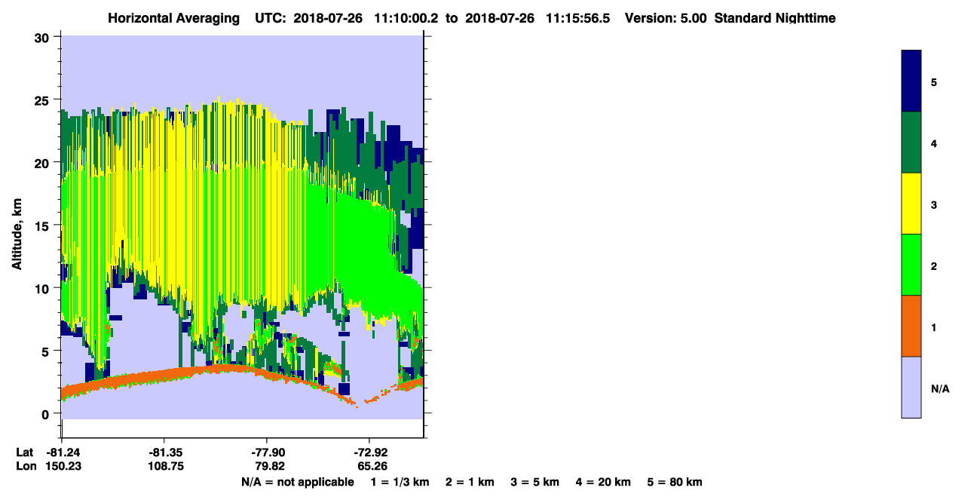The height and width of the screenshot is (503, 980).
Task: Click the dark green colorbar segment labeled 4
Action: 911,143
